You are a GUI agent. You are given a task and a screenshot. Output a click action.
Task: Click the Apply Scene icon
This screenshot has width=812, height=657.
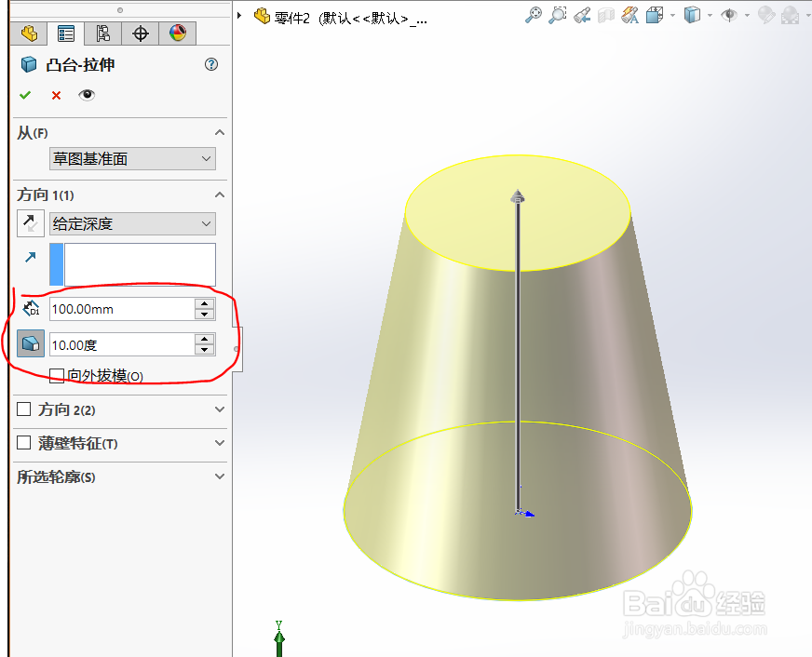point(791,15)
